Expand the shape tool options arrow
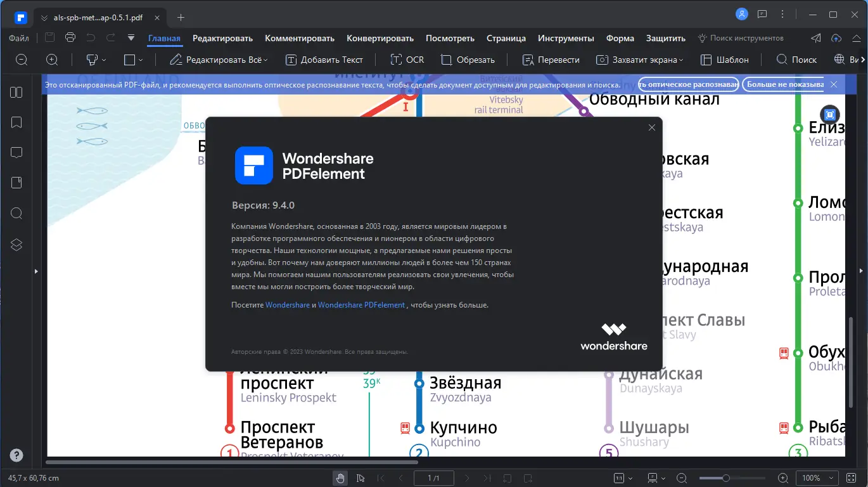 pos(141,60)
